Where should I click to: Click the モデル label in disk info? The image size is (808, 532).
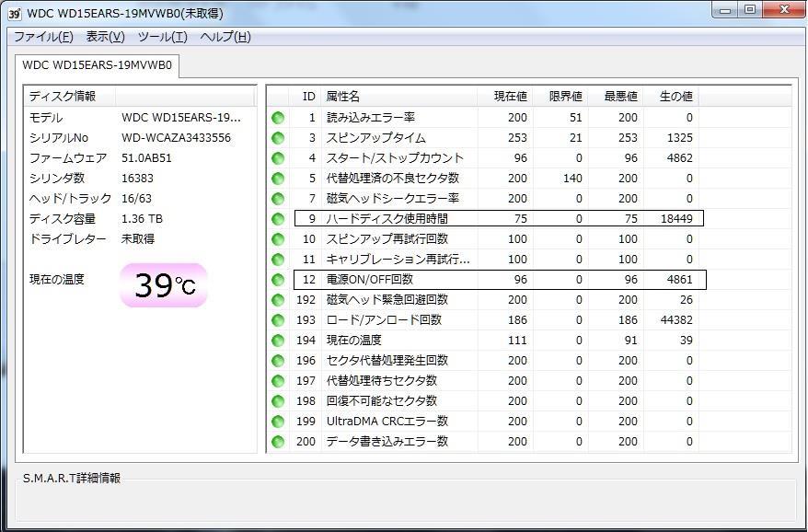tap(46, 118)
